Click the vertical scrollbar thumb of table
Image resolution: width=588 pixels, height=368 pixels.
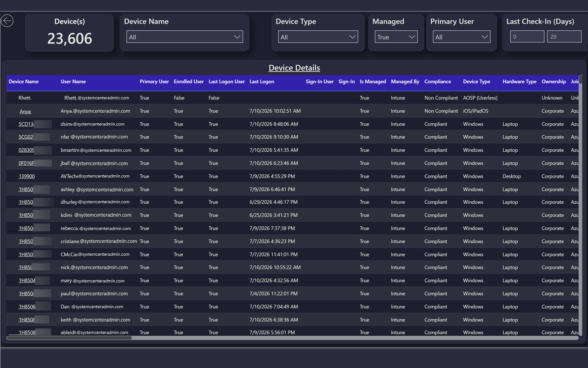click(x=580, y=79)
